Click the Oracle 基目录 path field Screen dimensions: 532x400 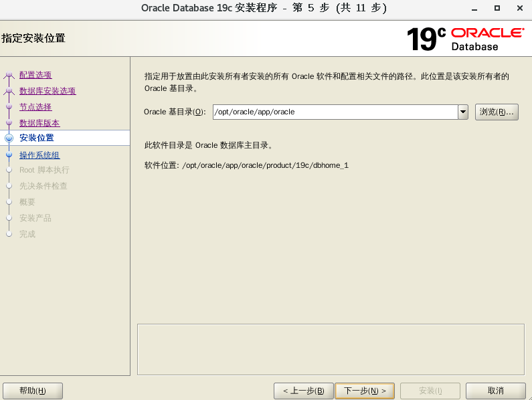point(335,112)
